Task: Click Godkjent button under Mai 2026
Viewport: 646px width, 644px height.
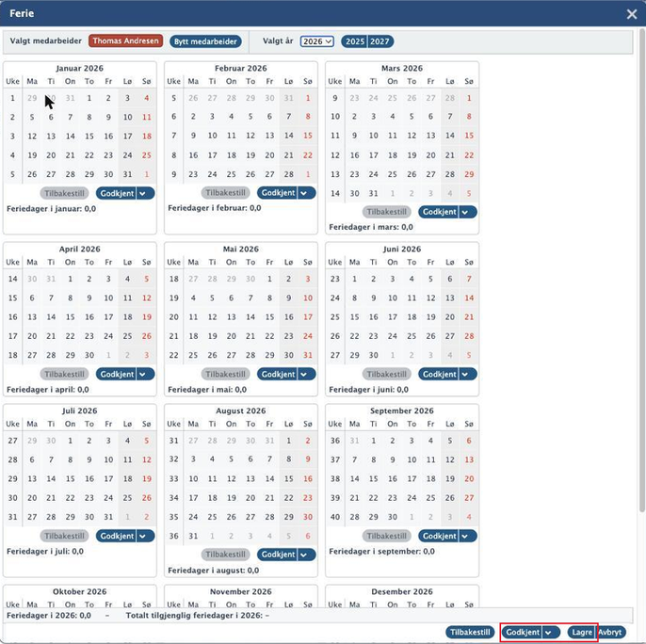Action: (278, 374)
